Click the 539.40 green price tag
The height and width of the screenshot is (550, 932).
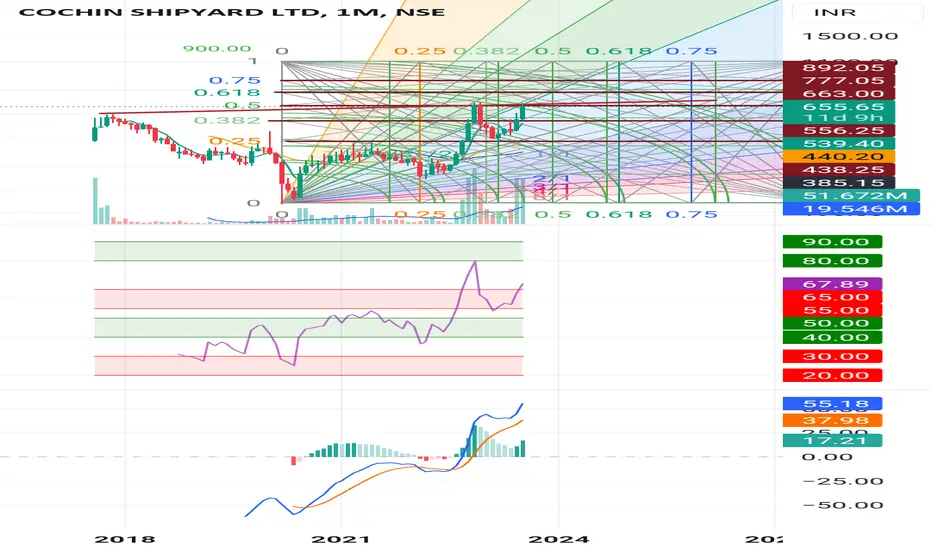coord(839,143)
